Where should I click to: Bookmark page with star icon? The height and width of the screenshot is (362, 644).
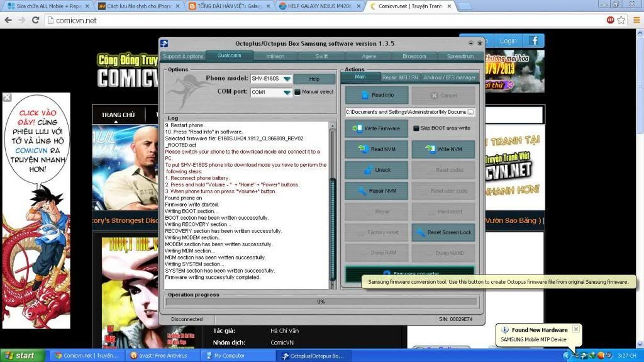[x=621, y=20]
